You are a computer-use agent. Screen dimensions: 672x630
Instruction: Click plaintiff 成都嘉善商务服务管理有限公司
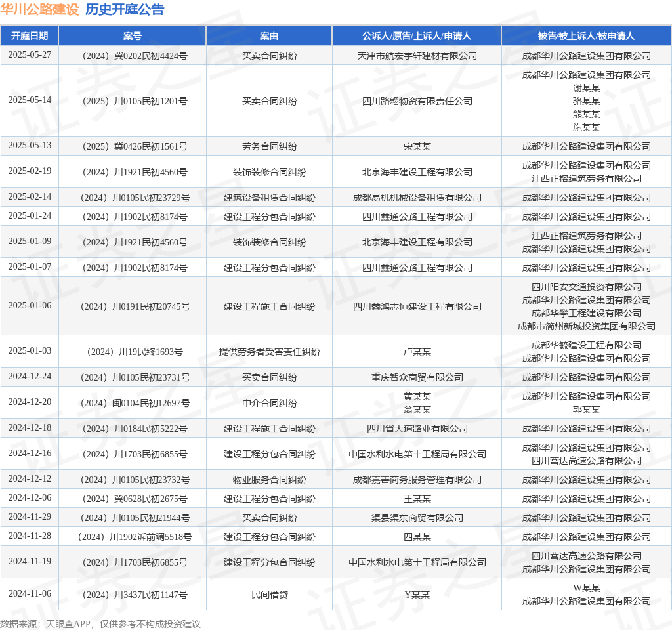click(417, 480)
